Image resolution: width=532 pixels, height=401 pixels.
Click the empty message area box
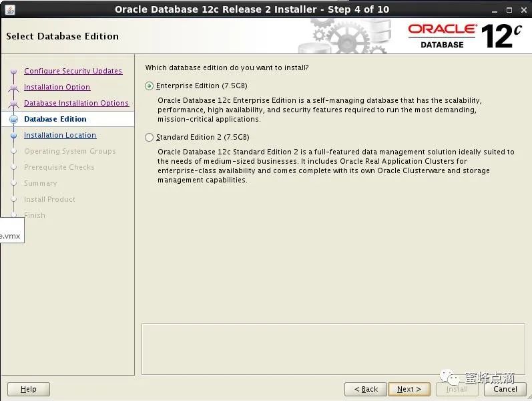tap(333, 349)
